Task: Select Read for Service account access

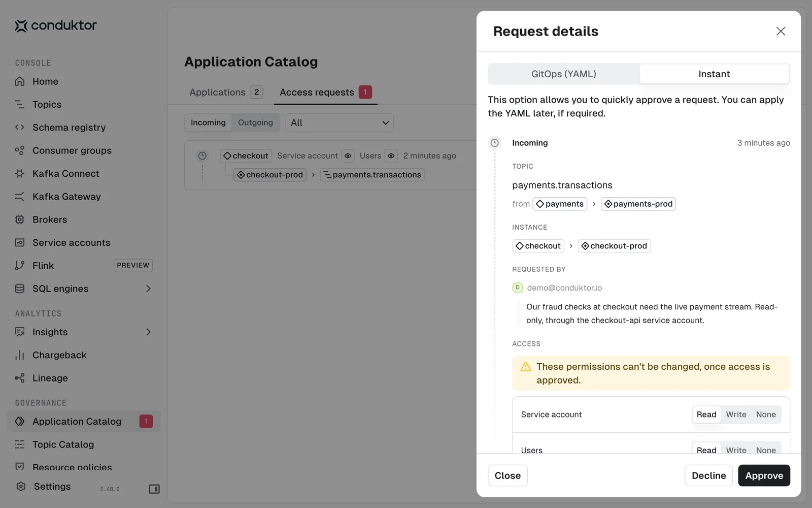Action: coord(706,415)
